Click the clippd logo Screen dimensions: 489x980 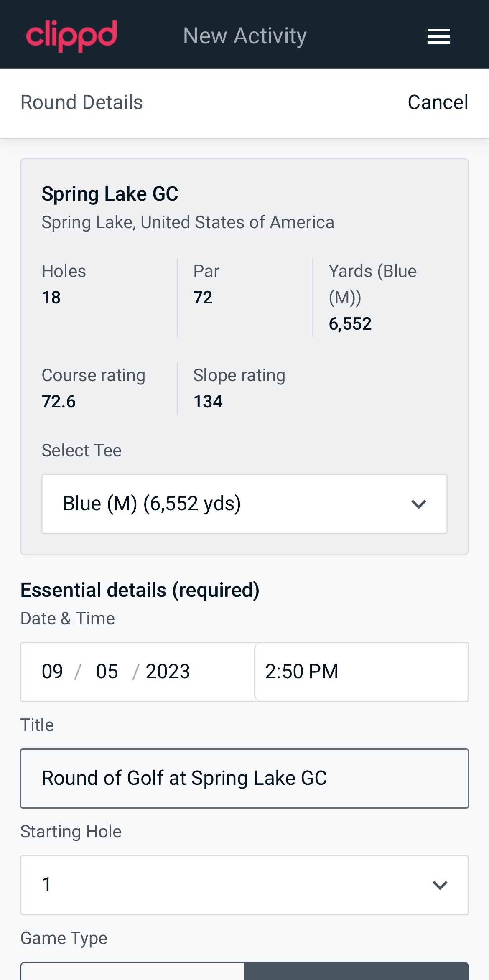pos(71,36)
